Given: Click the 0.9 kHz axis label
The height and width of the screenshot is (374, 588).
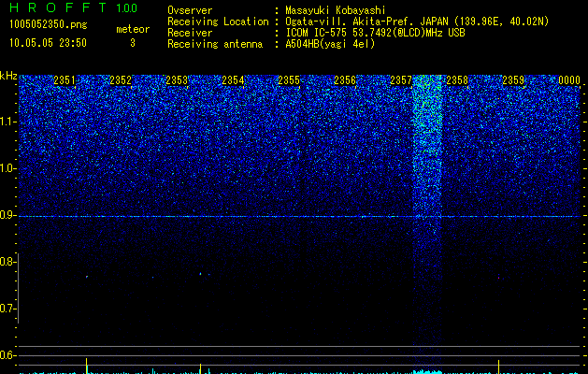Looking at the screenshot, I should [x=7, y=215].
